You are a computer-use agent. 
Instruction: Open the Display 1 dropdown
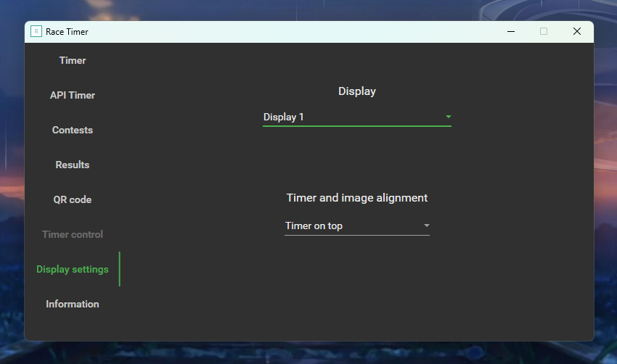point(357,117)
